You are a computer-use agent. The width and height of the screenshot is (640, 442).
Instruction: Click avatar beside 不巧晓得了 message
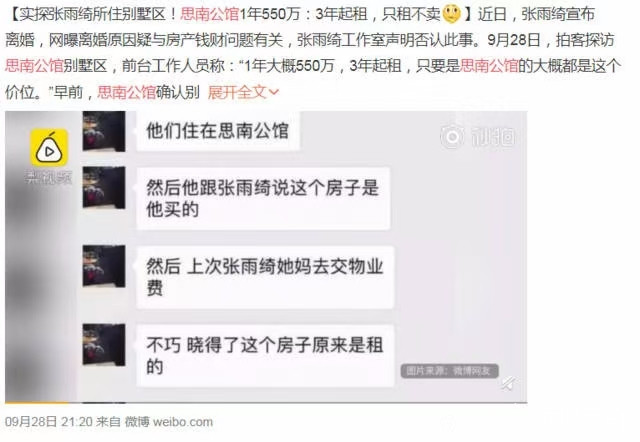104,344
